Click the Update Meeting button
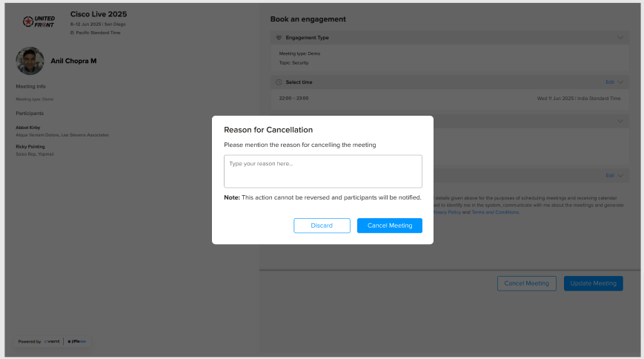 click(x=593, y=283)
